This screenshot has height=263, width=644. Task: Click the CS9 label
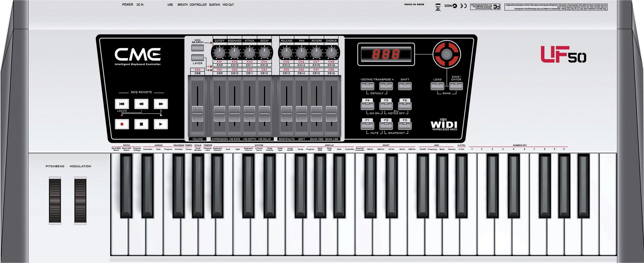click(220, 73)
